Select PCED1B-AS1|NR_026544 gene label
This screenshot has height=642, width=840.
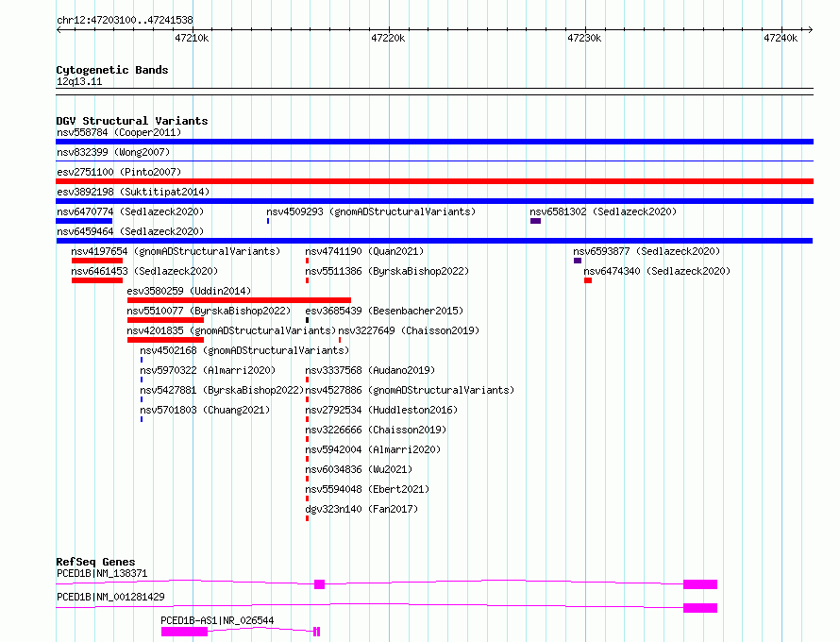point(217,620)
